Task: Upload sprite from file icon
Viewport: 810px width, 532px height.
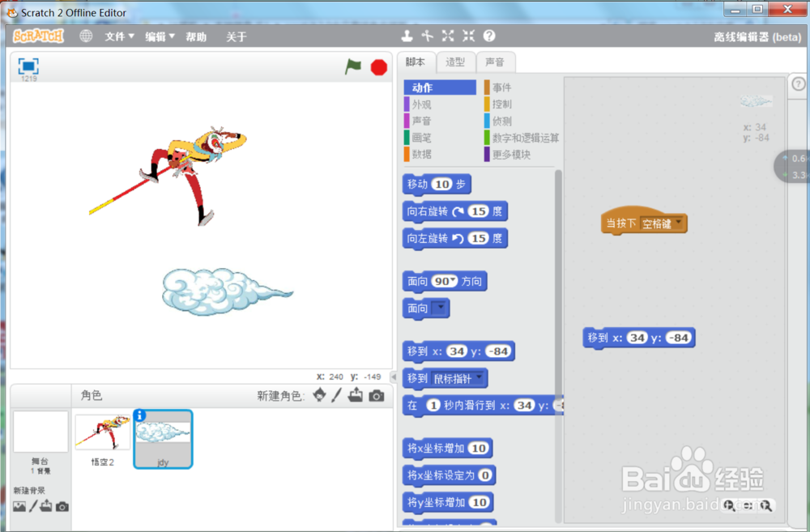Action: coord(356,395)
